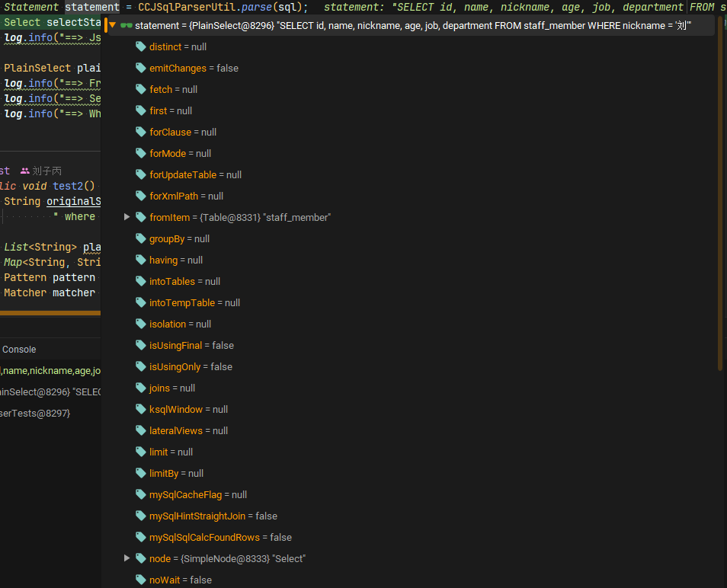Expand the node SimpleNode tree entry

127,558
